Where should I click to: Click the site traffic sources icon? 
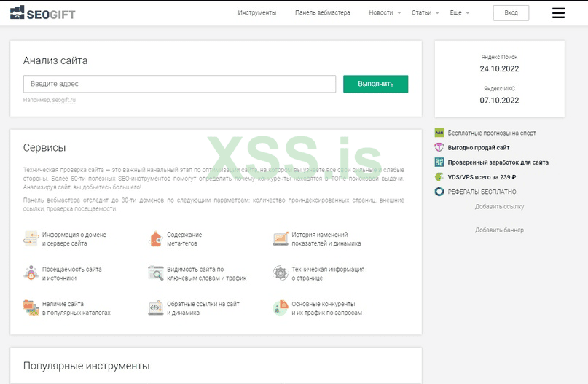coord(31,273)
